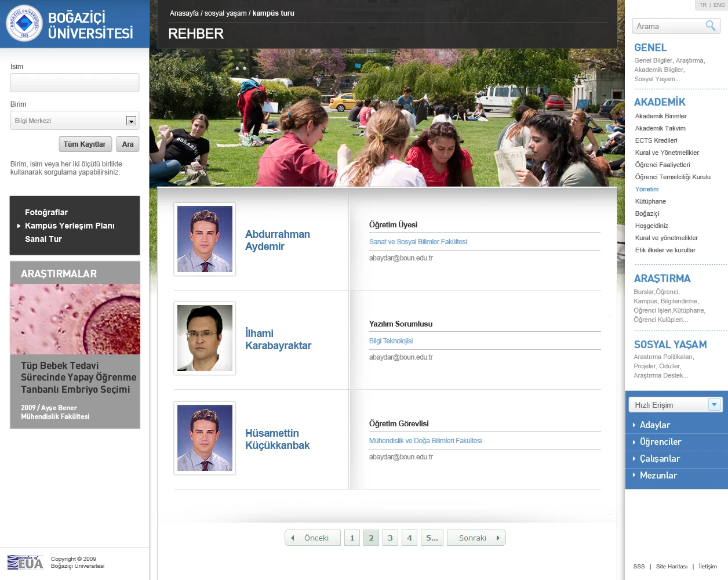Click the search magnifier icon
This screenshot has height=580, width=728.
tap(711, 26)
